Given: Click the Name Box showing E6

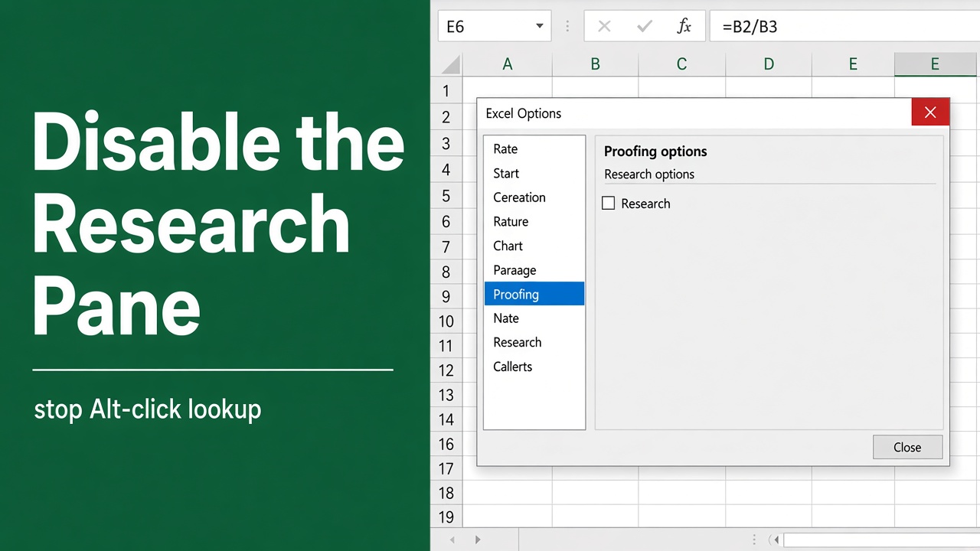Looking at the screenshot, I should coord(495,26).
